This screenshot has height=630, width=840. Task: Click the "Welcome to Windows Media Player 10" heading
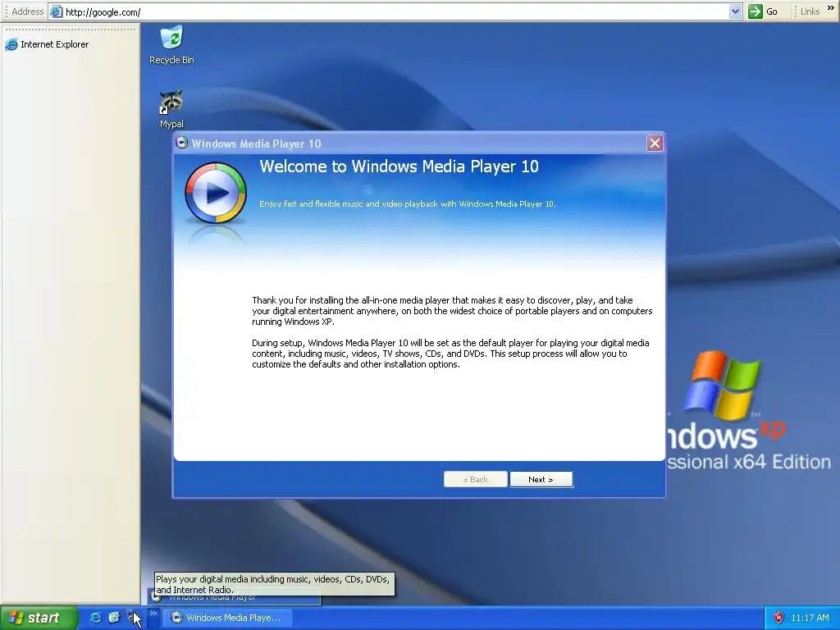coord(399,167)
